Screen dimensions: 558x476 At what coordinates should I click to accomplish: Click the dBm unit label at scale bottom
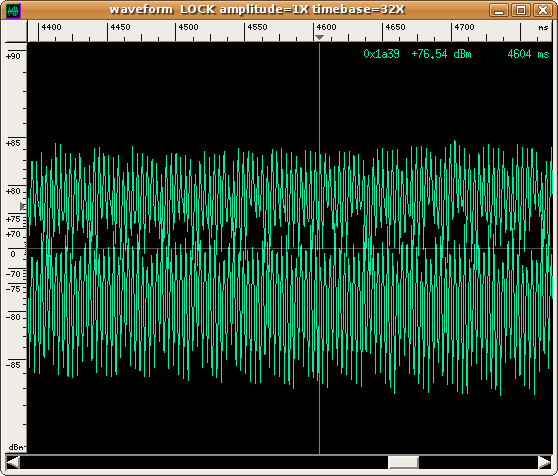[16, 447]
